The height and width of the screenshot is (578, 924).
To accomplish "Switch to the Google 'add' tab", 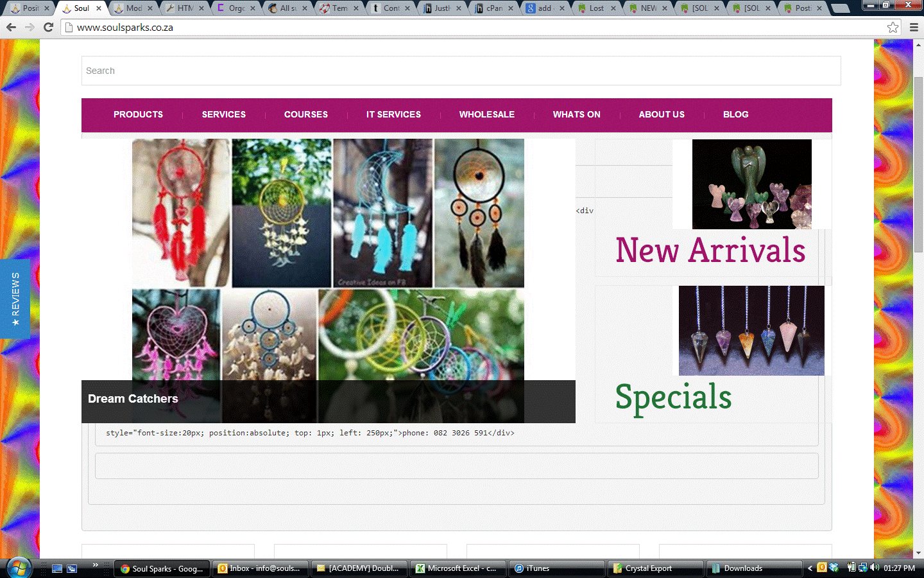I will 544,8.
